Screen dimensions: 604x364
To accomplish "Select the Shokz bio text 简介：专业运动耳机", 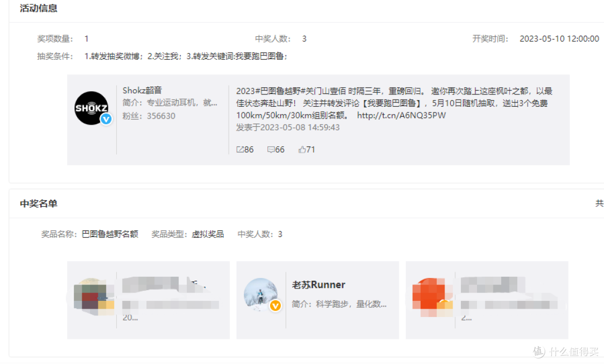I will [170, 103].
